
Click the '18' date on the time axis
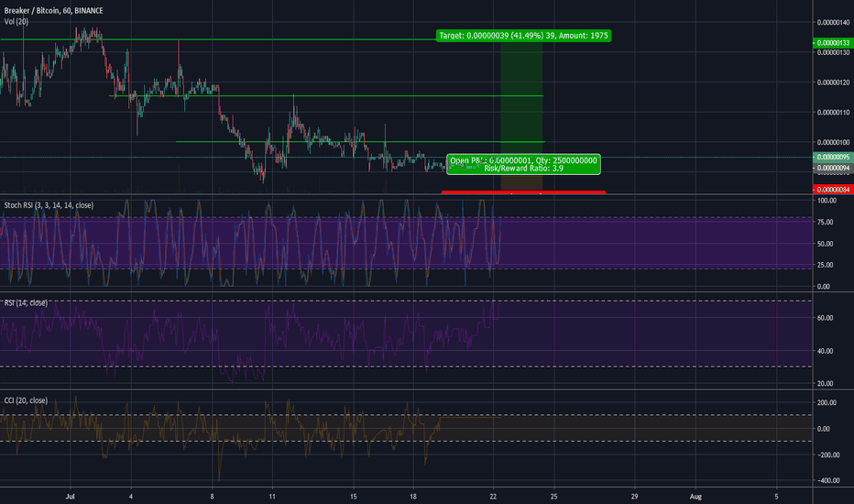[x=413, y=497]
